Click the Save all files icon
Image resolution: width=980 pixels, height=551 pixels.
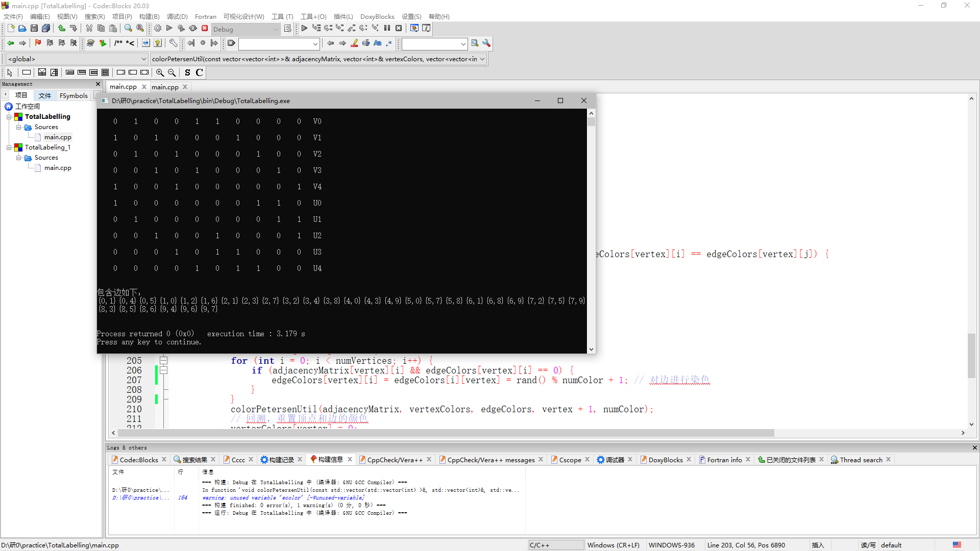pyautogui.click(x=46, y=29)
